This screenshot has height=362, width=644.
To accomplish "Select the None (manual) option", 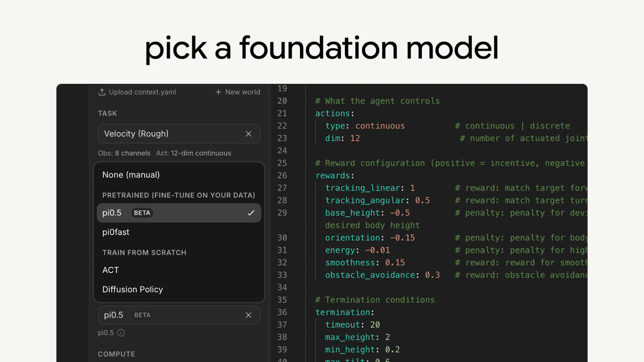I will [x=179, y=175].
